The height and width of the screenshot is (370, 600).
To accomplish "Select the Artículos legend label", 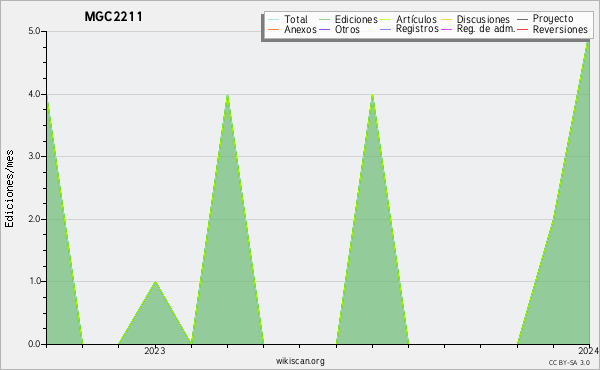I will click(x=416, y=19).
